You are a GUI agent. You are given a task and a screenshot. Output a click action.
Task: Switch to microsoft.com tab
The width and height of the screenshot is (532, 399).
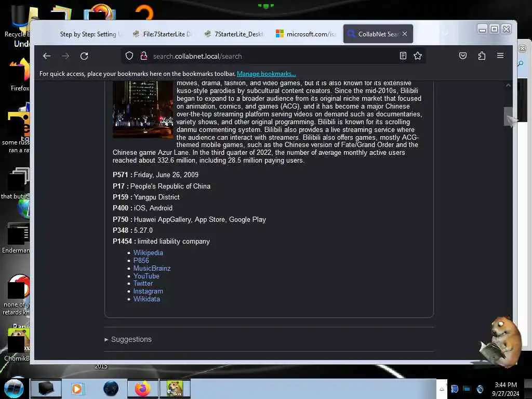click(305, 34)
